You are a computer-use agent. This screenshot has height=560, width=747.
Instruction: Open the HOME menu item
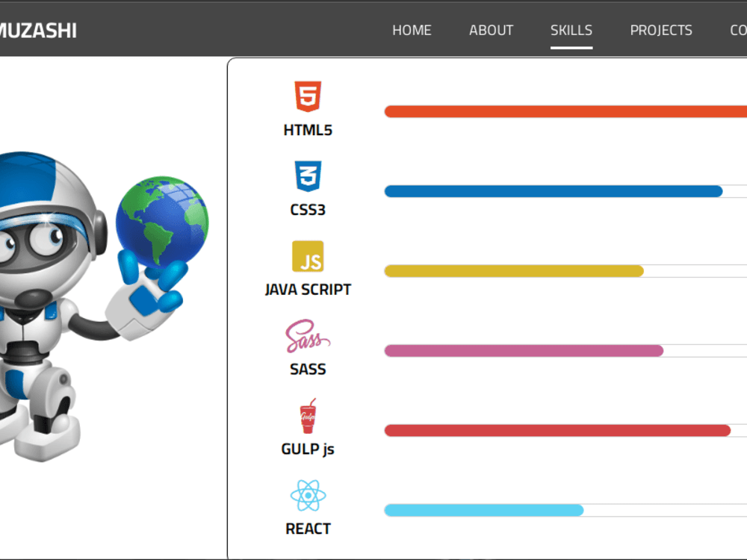[412, 30]
